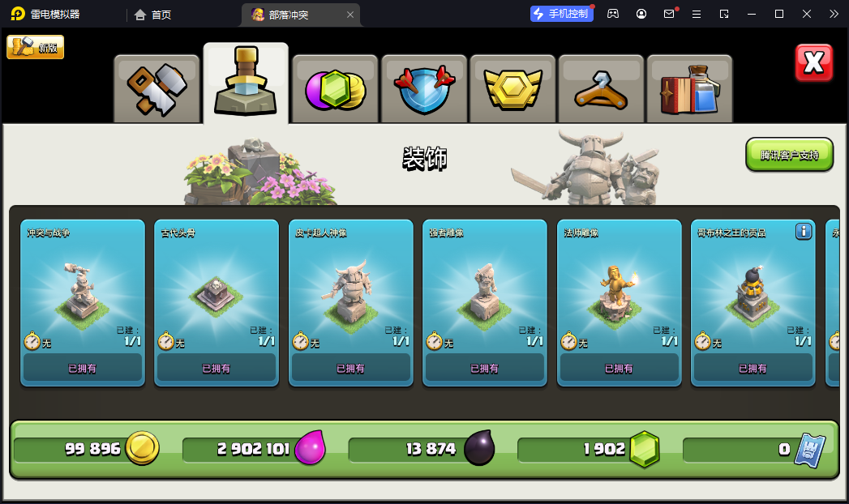Open 手机控制 in emulator title bar

click(561, 14)
